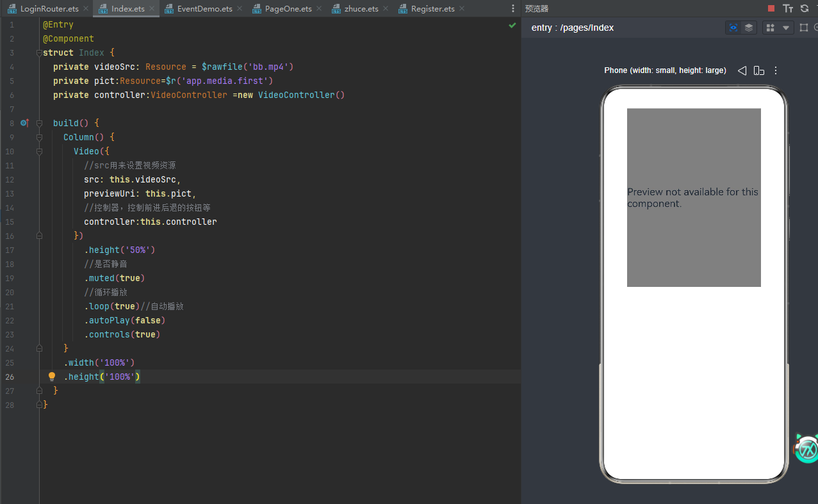Click the ETS file icon on zhuce.ets tab
The image size is (818, 504).
[x=336, y=9]
